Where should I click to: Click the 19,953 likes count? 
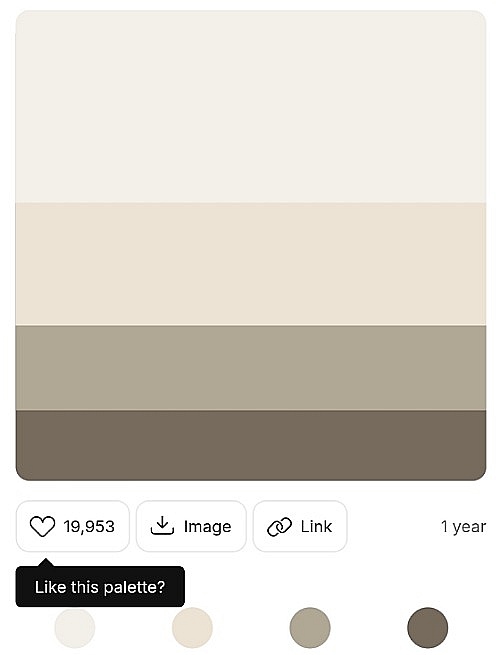pos(89,526)
